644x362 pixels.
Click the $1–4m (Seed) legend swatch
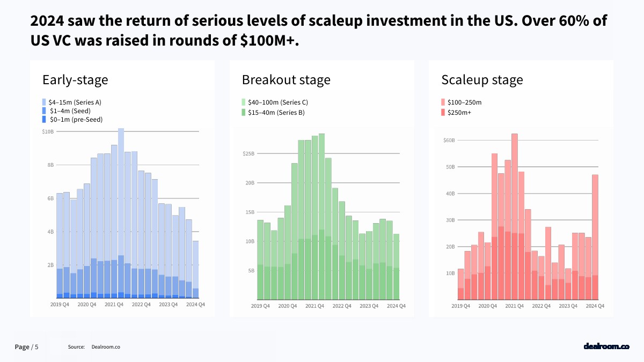[x=45, y=110]
